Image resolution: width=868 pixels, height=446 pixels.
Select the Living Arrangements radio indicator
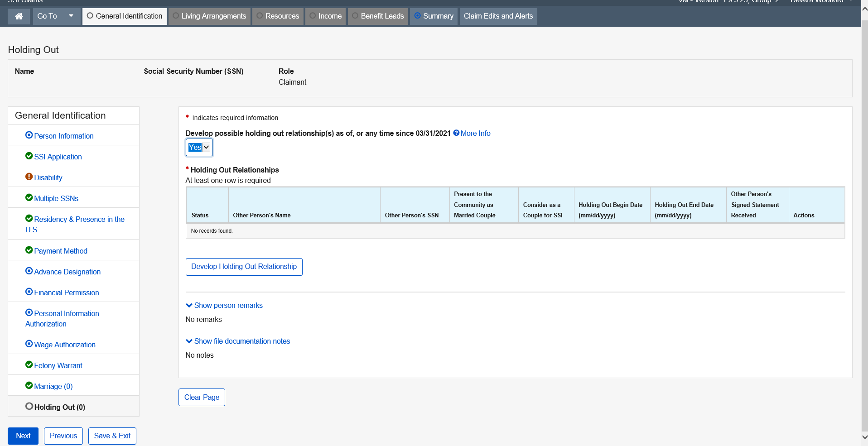pyautogui.click(x=176, y=16)
